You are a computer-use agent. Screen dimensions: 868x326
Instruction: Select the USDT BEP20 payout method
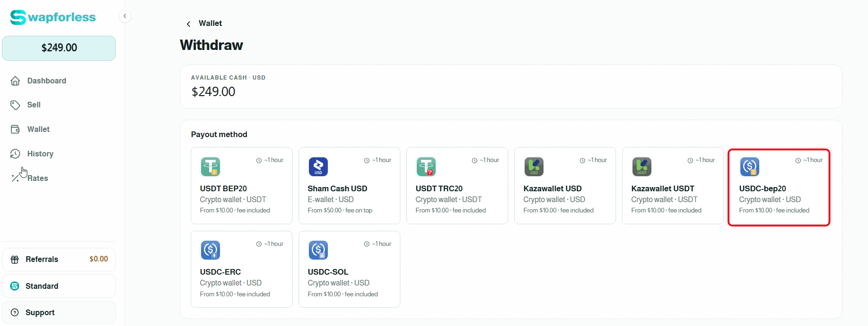point(242,186)
